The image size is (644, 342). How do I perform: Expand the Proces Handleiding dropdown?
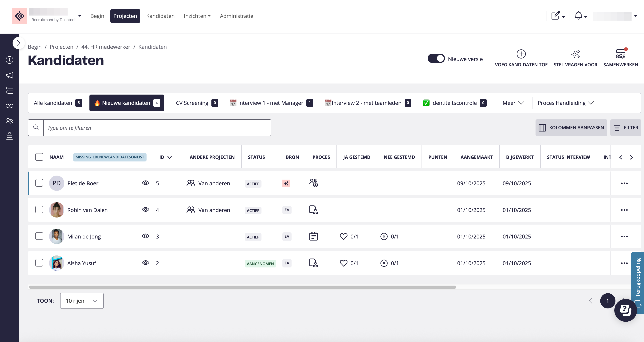tap(566, 103)
